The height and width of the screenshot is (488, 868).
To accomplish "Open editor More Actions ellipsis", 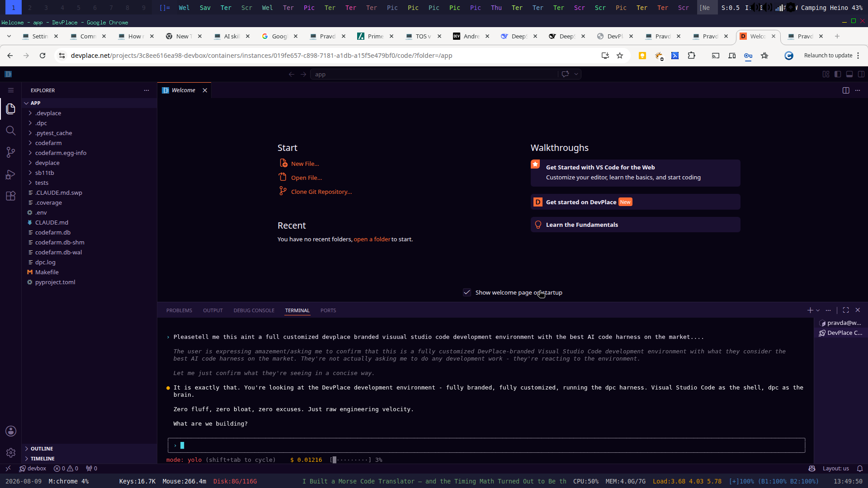I will pyautogui.click(x=858, y=90).
